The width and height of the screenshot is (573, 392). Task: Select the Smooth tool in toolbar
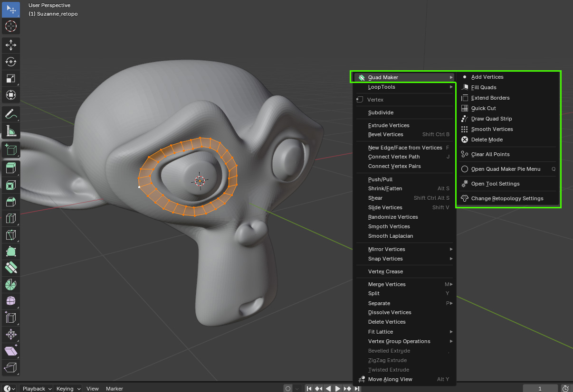(11, 301)
